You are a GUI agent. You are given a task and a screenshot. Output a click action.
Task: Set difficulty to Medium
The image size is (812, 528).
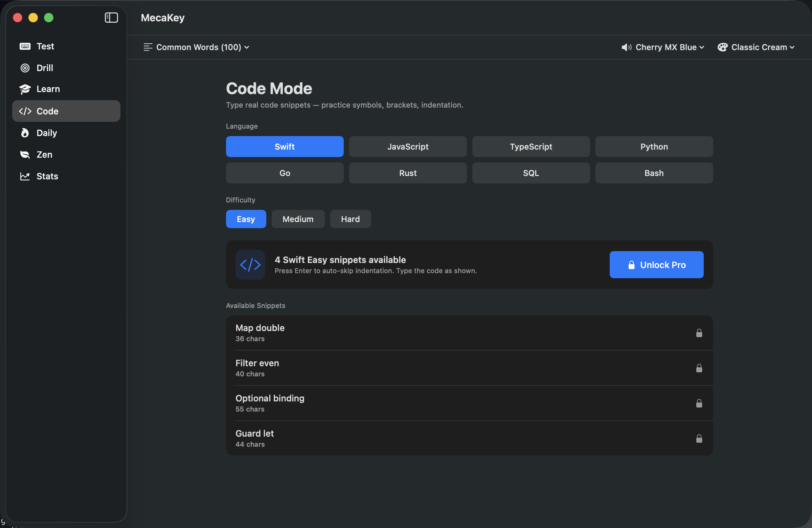tap(298, 219)
